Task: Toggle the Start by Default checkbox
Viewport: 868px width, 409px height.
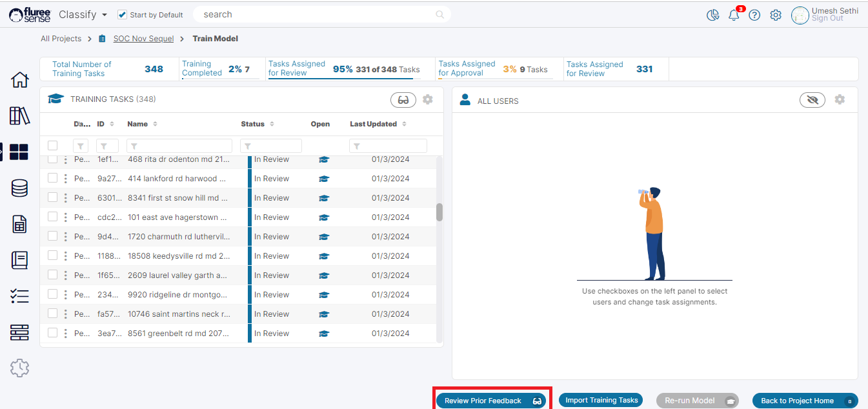Action: [123, 15]
